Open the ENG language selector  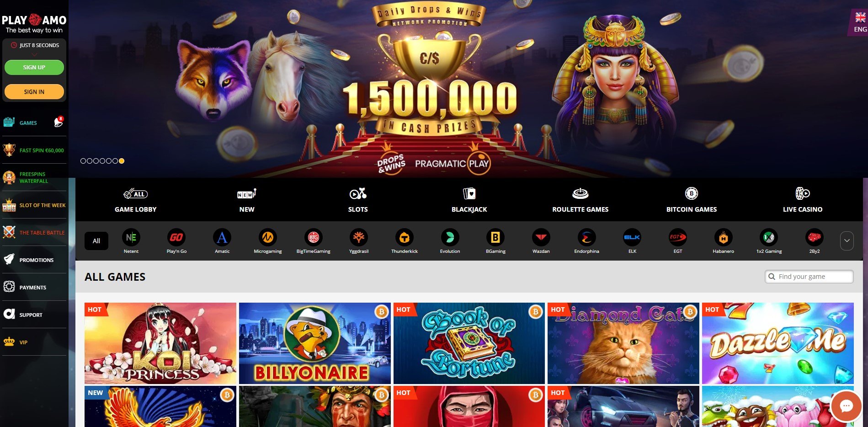[860, 22]
